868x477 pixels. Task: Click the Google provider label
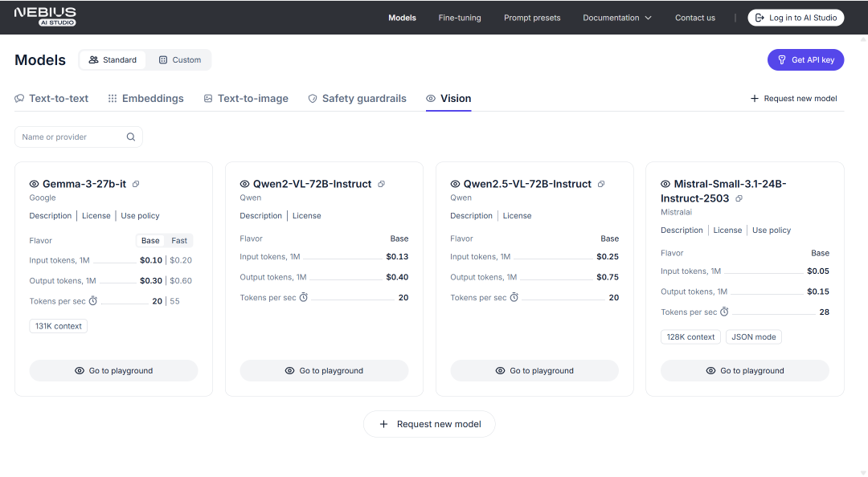click(43, 198)
